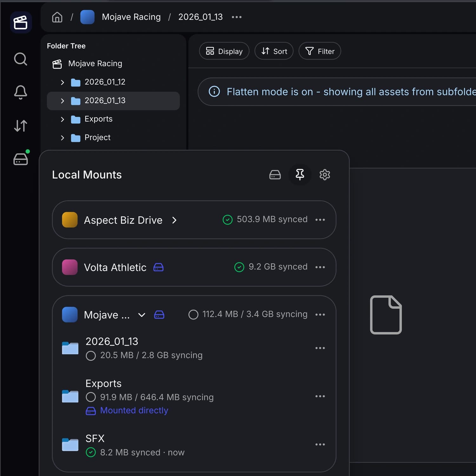476x476 pixels.
Task: Open search from the sidebar magnifier
Action: (x=21, y=59)
